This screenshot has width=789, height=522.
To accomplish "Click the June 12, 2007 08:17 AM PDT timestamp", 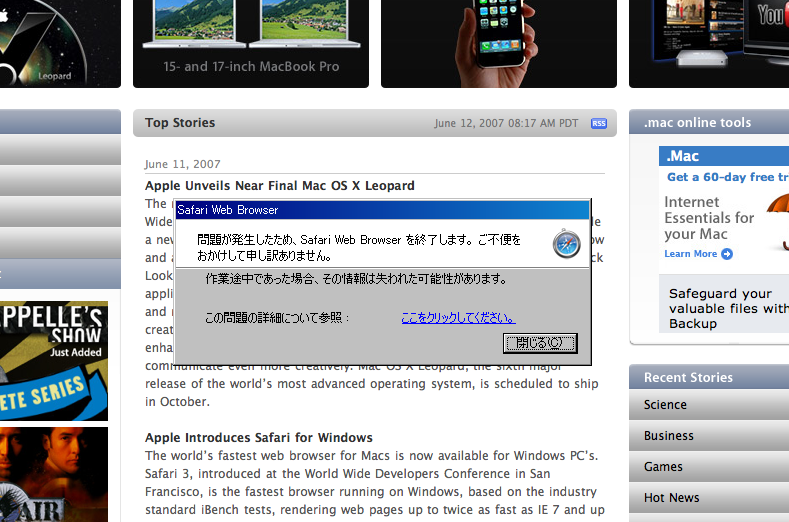I will coord(506,123).
